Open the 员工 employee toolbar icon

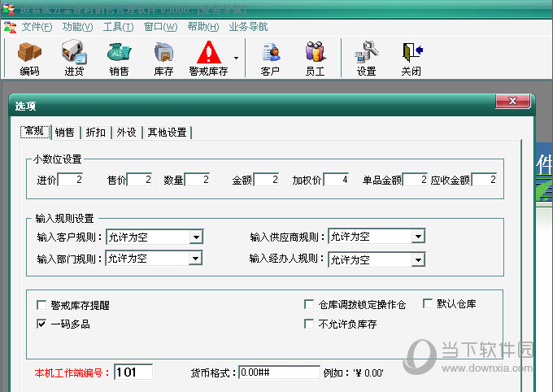[x=315, y=59]
